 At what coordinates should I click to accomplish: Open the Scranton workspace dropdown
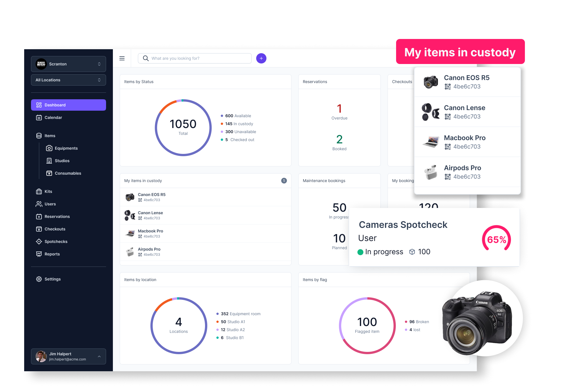(x=69, y=64)
